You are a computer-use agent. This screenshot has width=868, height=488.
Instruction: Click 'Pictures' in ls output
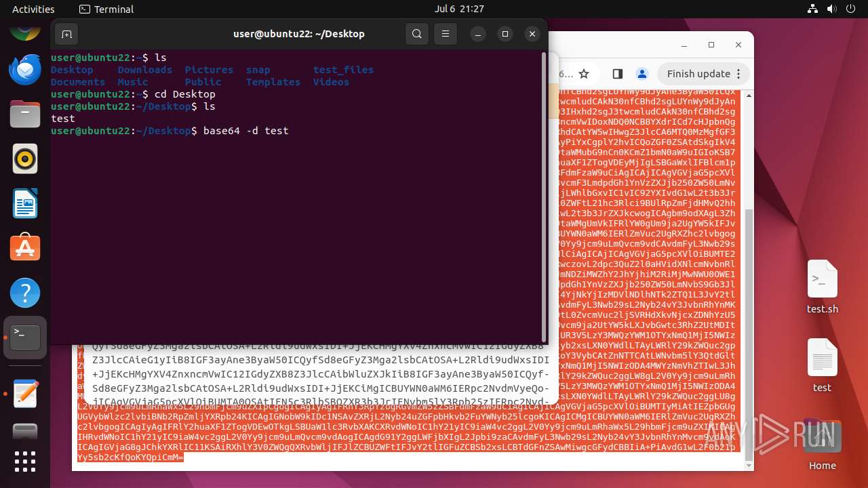tap(209, 69)
